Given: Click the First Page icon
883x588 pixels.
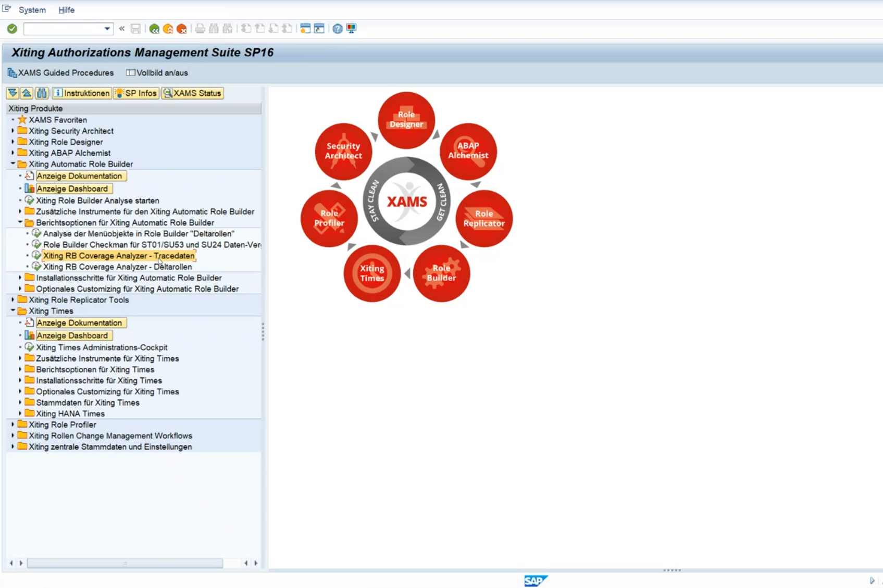Looking at the screenshot, I should (x=246, y=29).
